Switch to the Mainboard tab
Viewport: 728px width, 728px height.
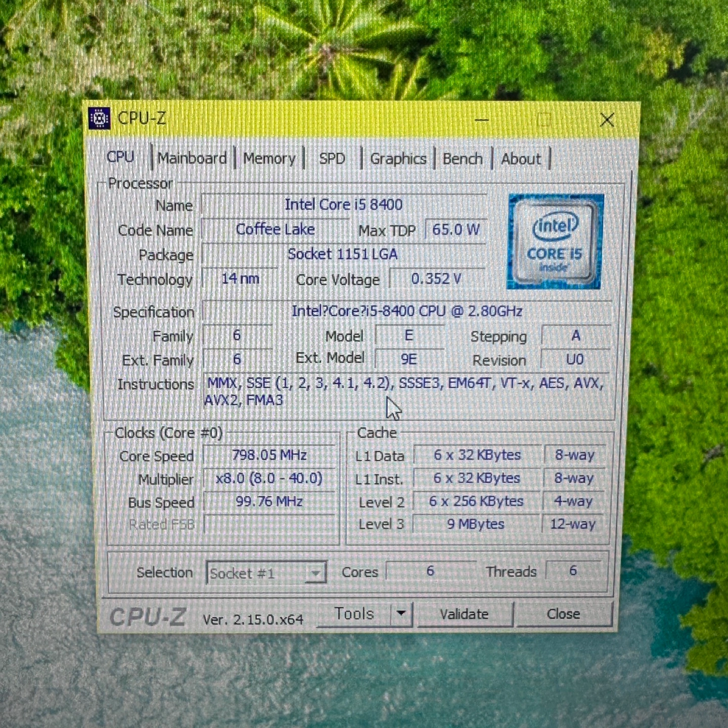[192, 158]
